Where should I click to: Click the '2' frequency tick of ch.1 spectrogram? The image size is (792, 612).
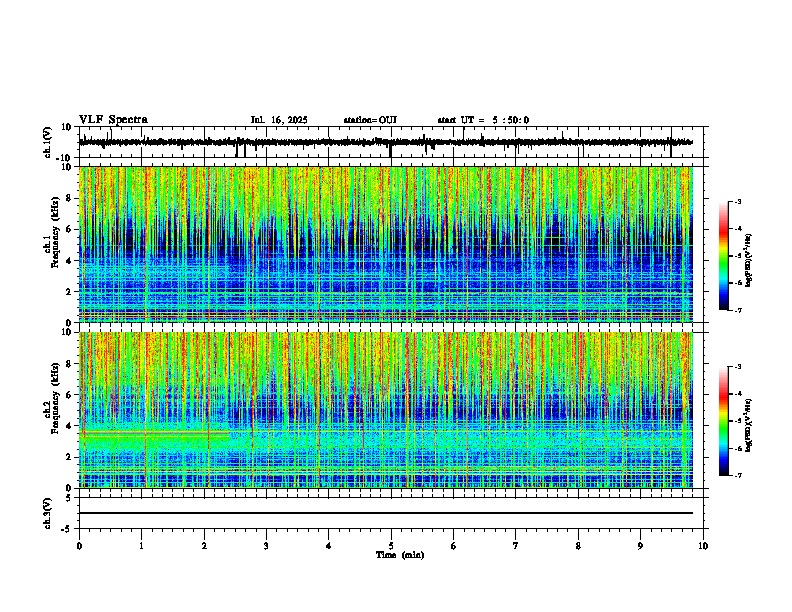[70, 292]
